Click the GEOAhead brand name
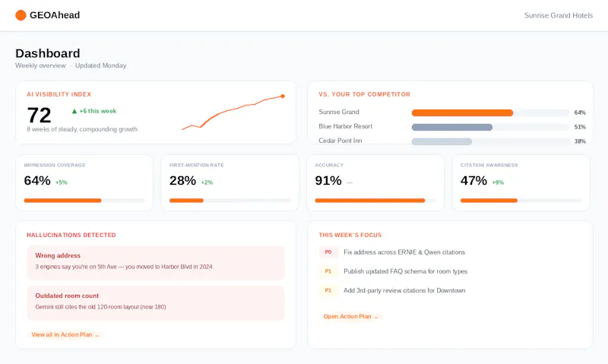608x364 pixels. pos(55,15)
